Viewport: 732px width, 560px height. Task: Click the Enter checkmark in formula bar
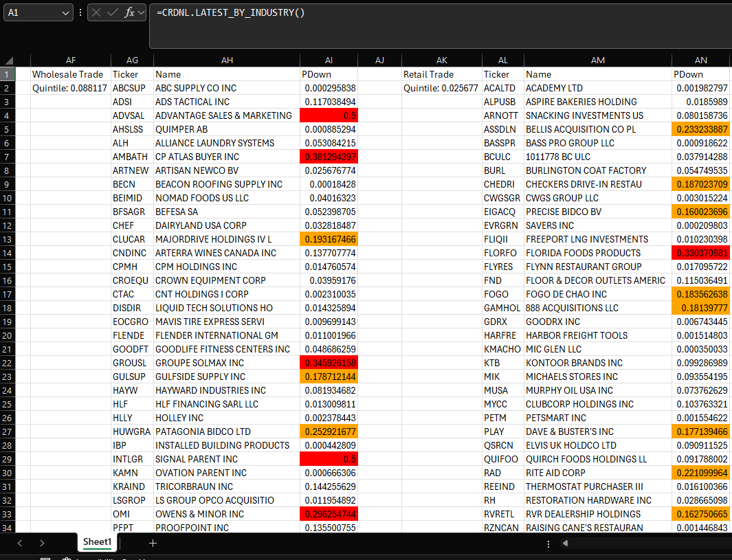tap(113, 13)
